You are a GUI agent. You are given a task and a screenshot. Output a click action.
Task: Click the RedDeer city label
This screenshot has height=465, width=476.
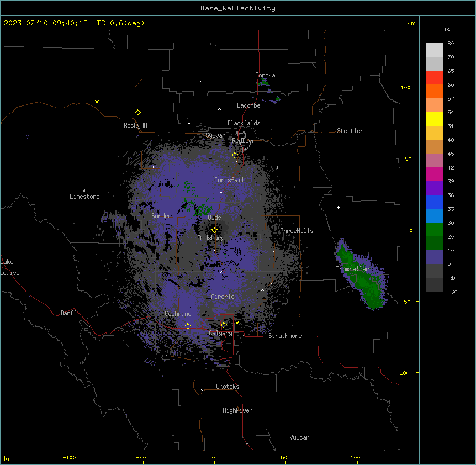point(243,141)
